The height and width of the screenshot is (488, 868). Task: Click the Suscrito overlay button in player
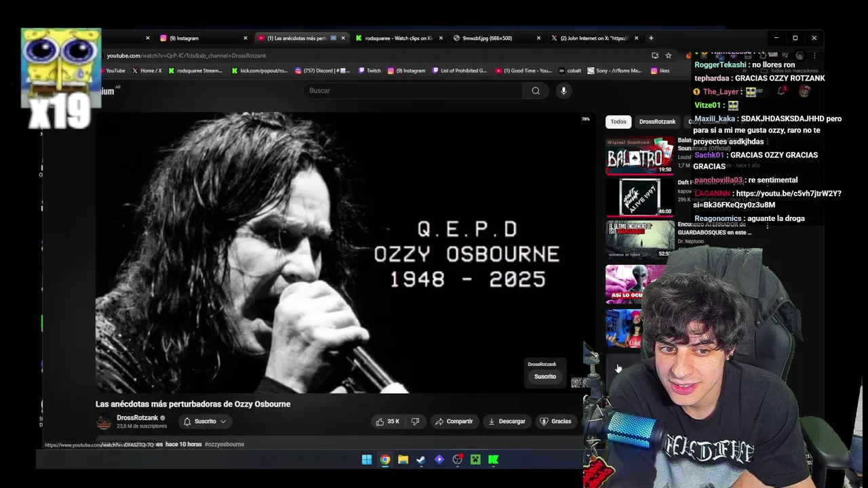[545, 377]
